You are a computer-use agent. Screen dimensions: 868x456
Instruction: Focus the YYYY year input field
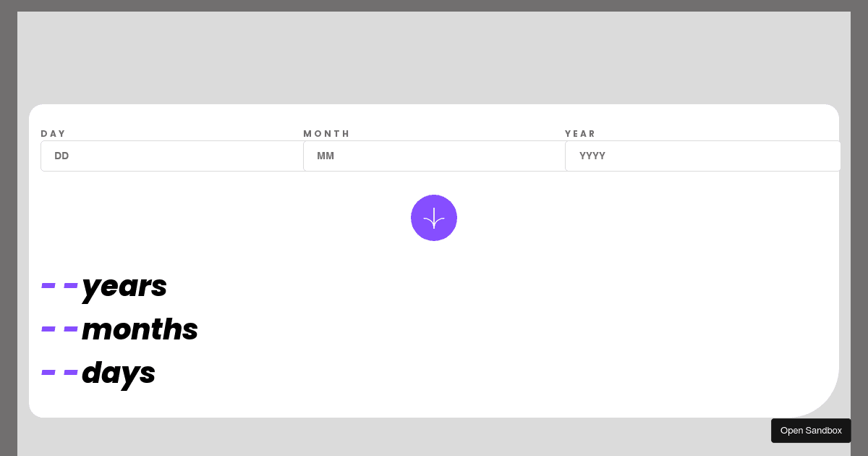(x=702, y=156)
